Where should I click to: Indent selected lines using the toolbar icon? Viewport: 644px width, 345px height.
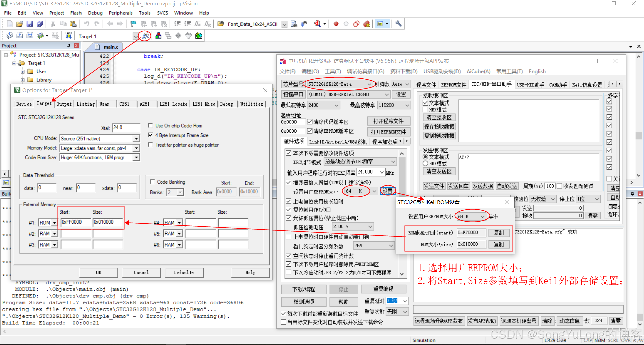pyautogui.click(x=177, y=24)
